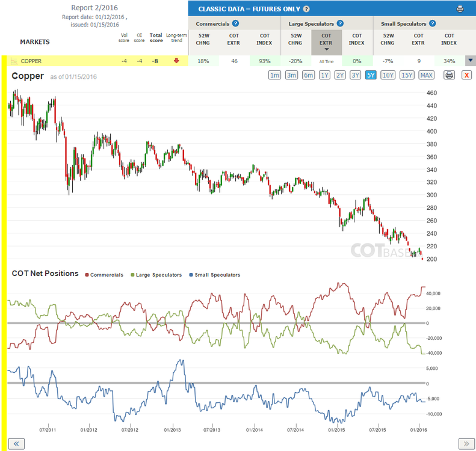Screen dimensions: 476x451
Task: Click Commercials 52W CHNG column header
Action: coord(203,39)
